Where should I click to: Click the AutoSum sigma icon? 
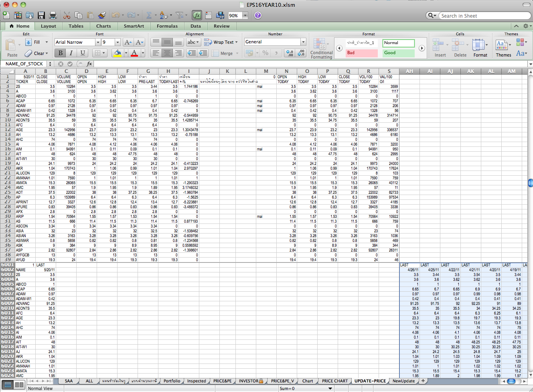[x=149, y=15]
